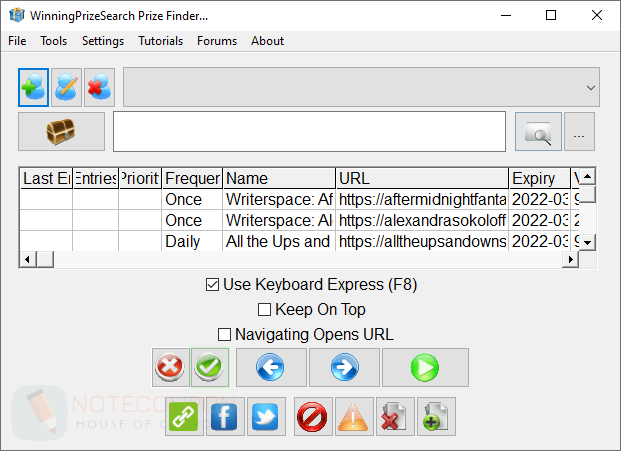Click the table scroll up arrow
The image size is (621, 451).
coord(587,176)
